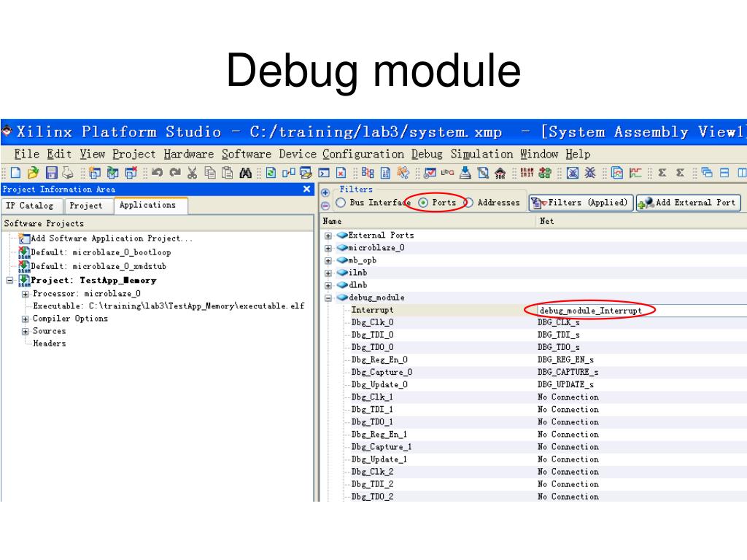
Task: Open the Software menu
Action: click(247, 155)
